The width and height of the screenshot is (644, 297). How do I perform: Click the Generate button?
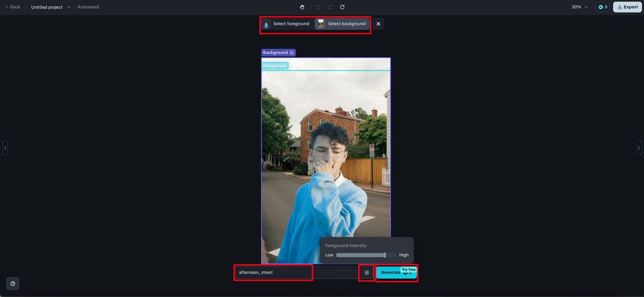[x=396, y=272]
